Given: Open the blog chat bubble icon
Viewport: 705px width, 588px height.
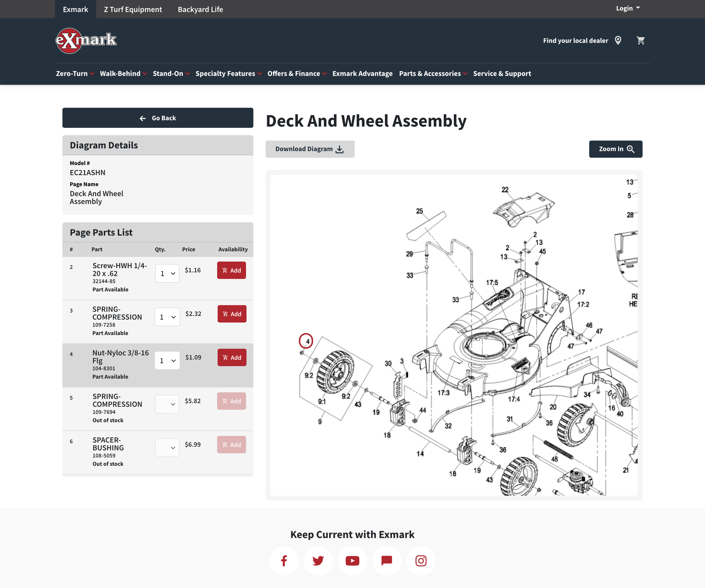Looking at the screenshot, I should pyautogui.click(x=387, y=561).
